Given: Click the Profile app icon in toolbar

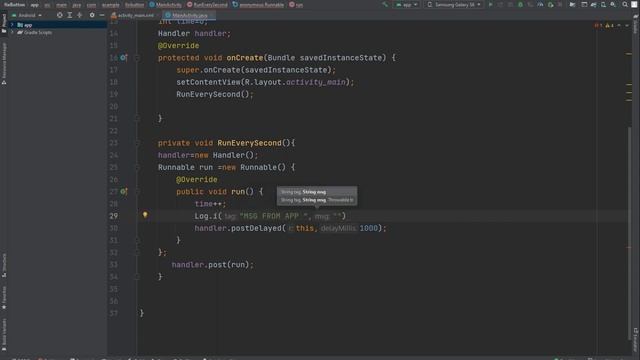Looking at the screenshot, I should 540,5.
